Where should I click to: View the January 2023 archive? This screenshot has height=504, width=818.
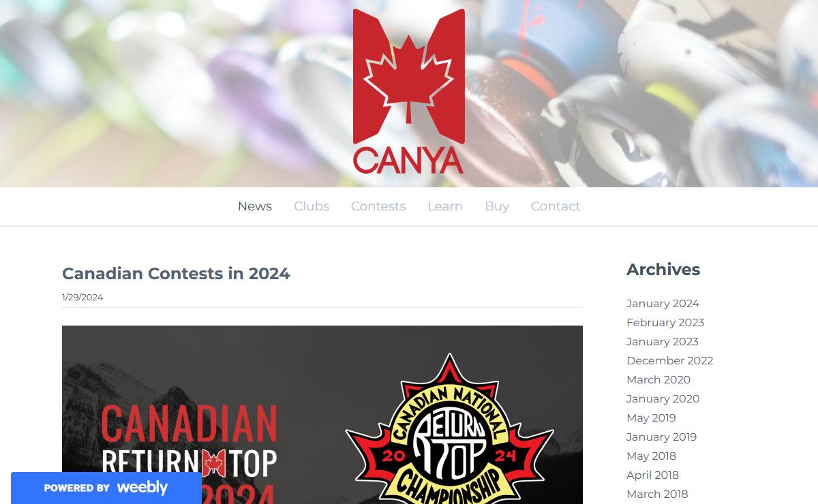point(663,342)
